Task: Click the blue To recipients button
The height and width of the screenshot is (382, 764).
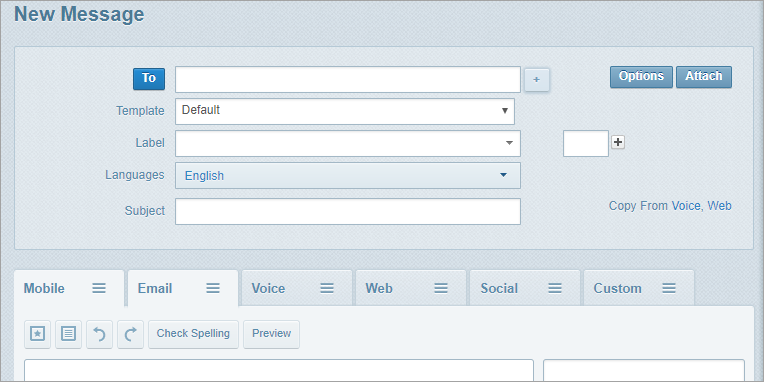Action: point(149,78)
